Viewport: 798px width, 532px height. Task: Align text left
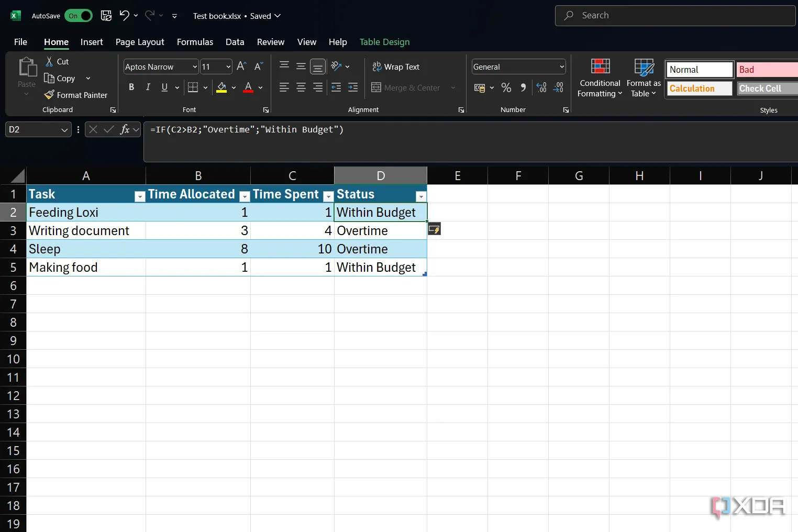284,87
